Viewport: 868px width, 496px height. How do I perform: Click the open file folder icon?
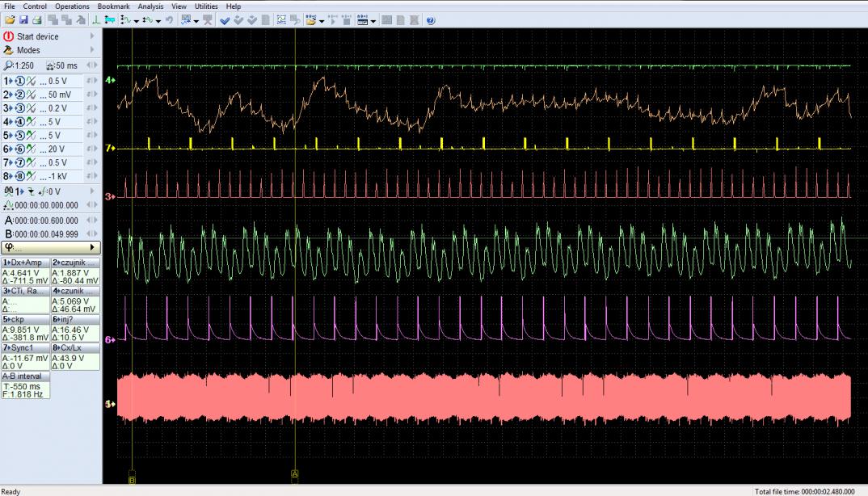10,20
